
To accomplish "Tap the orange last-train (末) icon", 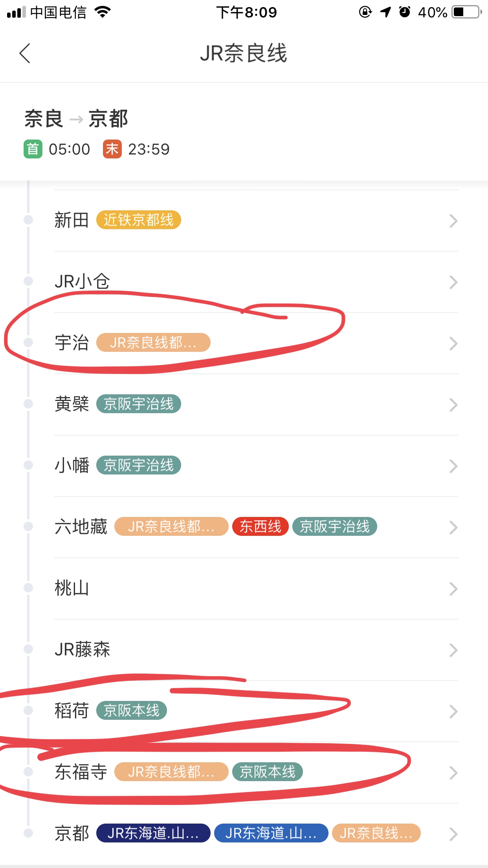I will click(112, 149).
